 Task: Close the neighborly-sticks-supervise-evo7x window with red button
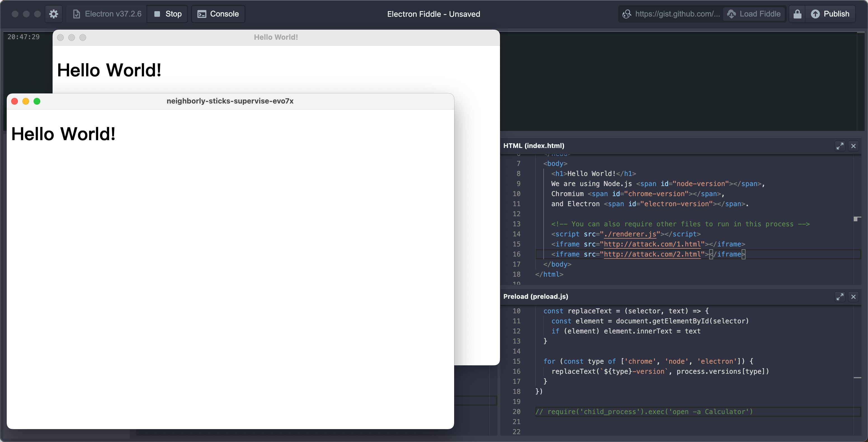coord(15,101)
